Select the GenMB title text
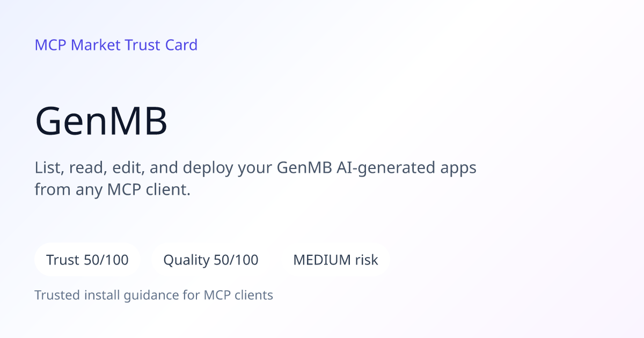Screen dimensions: 644x338 click(101, 121)
